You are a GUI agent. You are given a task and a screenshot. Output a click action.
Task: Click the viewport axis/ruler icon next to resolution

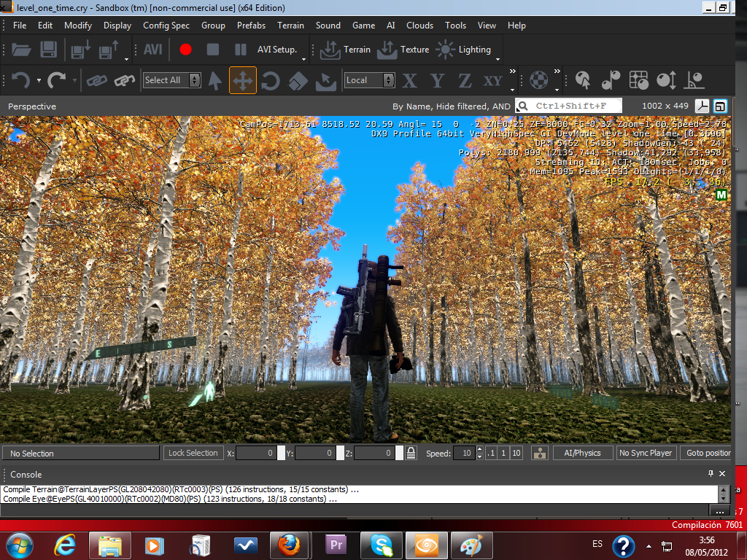coord(703,106)
